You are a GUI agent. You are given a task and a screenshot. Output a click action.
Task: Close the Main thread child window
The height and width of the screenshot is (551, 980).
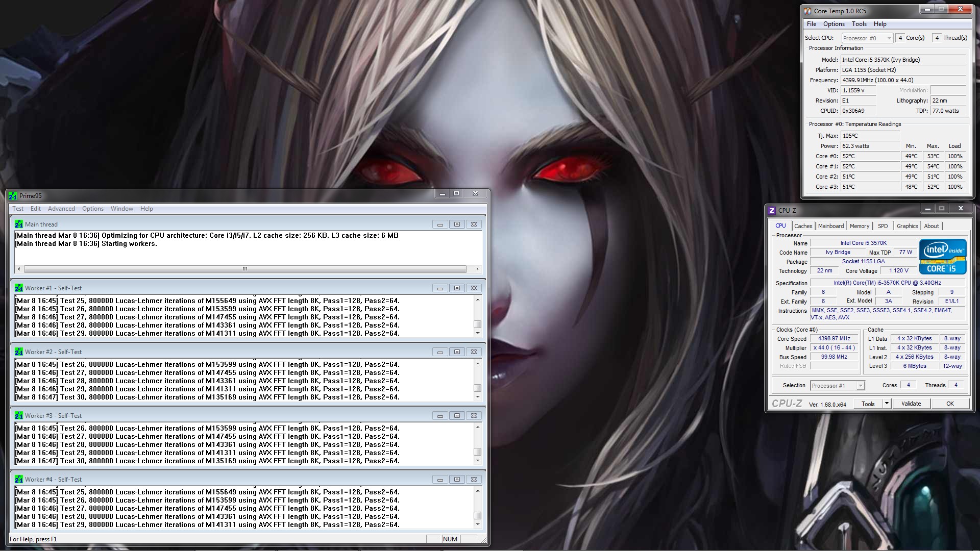click(x=474, y=224)
